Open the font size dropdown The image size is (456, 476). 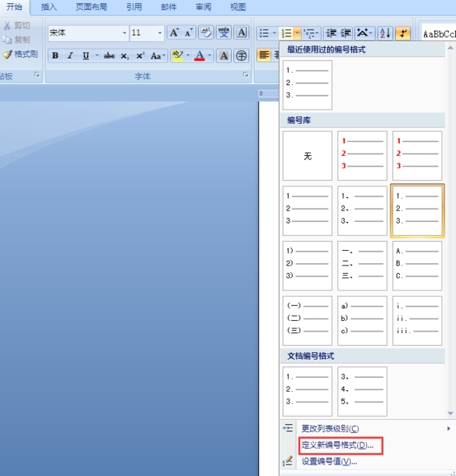coord(160,33)
